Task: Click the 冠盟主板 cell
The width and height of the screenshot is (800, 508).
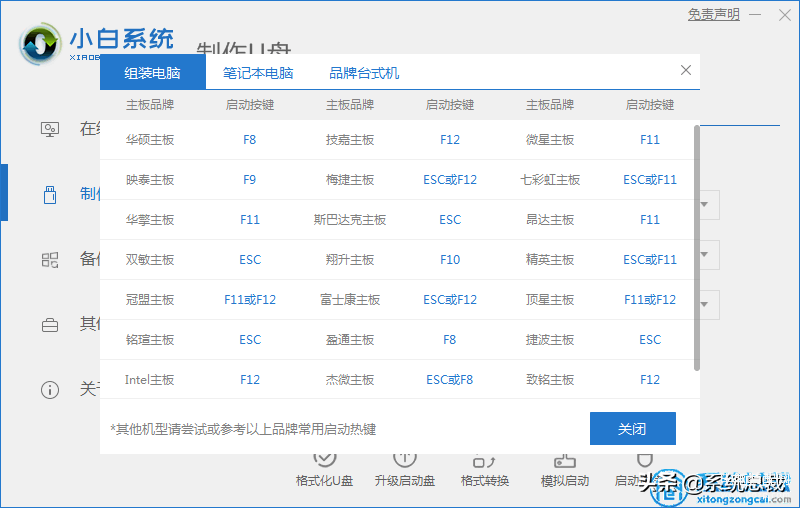Action: 150,300
